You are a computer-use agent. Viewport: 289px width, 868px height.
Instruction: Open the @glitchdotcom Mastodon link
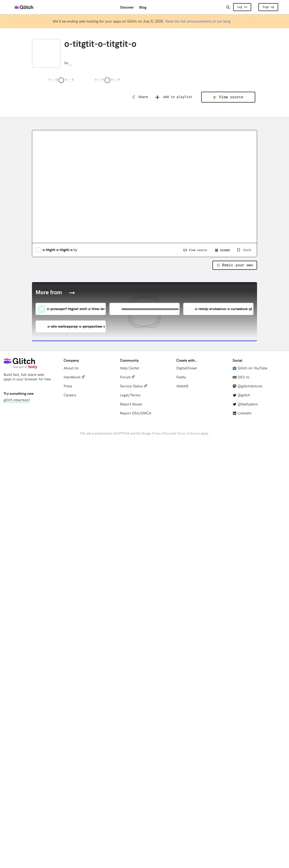tap(248, 386)
